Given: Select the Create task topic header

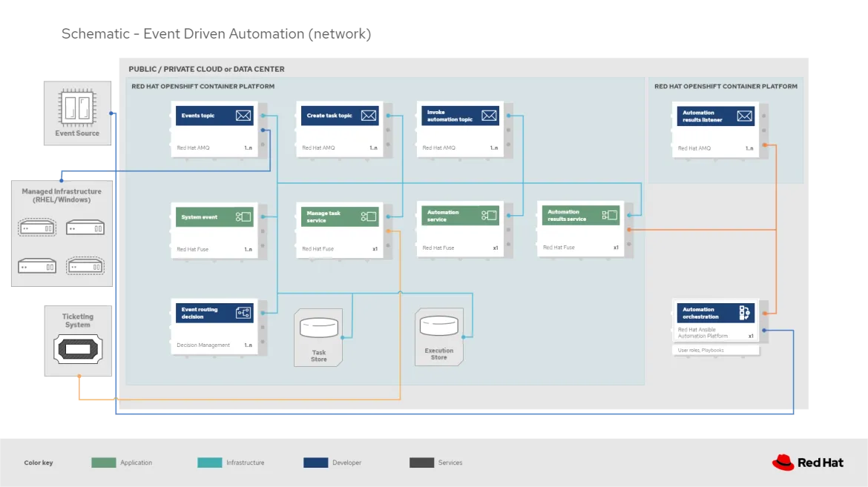Looking at the screenshot, I should click(340, 116).
